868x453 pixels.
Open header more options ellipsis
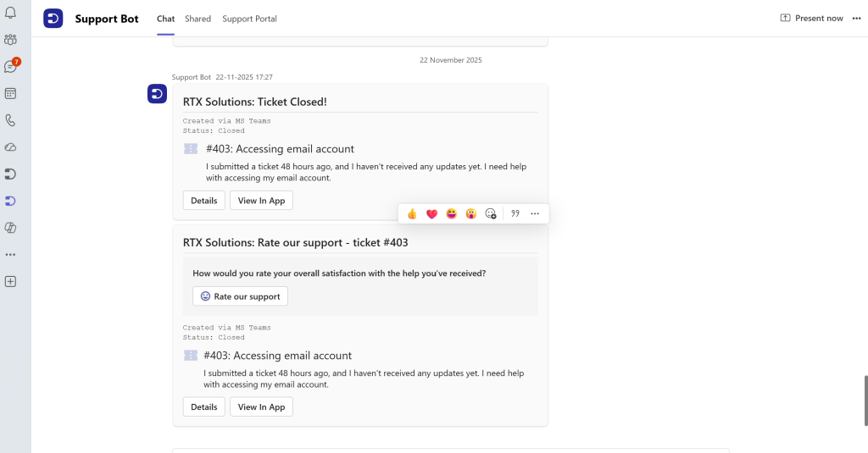click(856, 19)
